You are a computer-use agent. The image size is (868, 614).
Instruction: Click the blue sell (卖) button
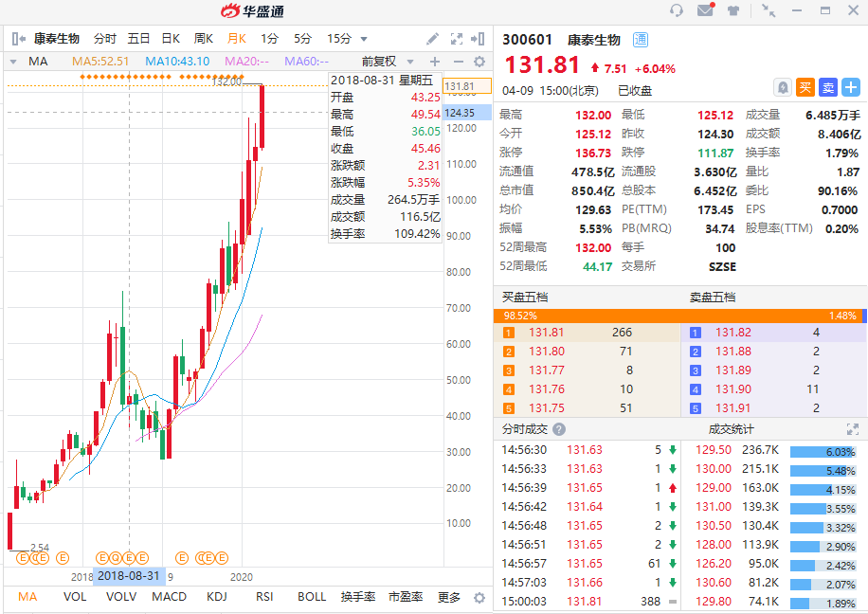[x=828, y=87]
